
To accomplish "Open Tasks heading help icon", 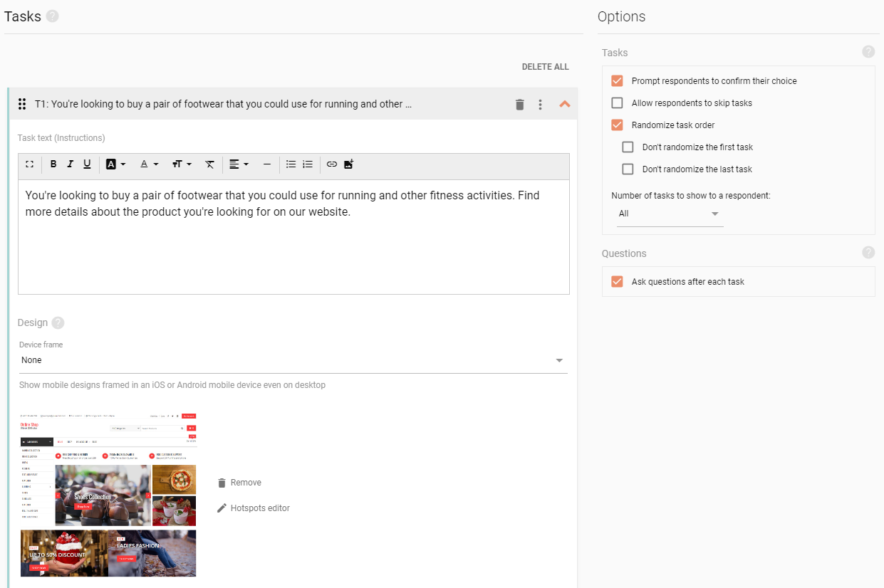I will coord(52,16).
